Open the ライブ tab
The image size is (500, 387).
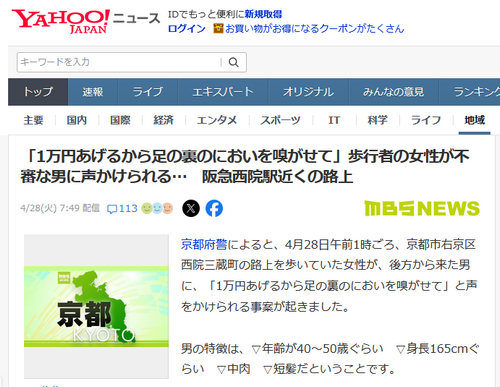(148, 92)
